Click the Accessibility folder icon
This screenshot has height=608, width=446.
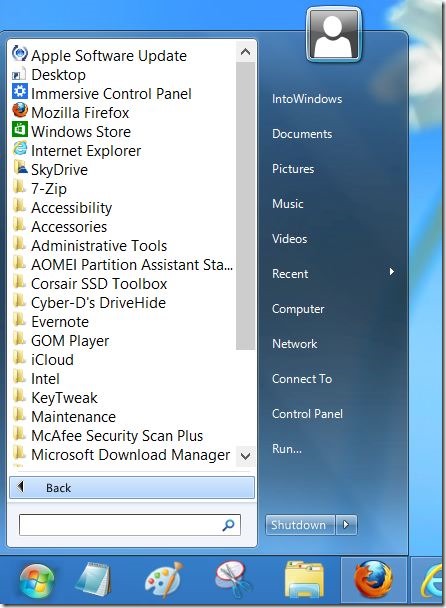point(19,206)
